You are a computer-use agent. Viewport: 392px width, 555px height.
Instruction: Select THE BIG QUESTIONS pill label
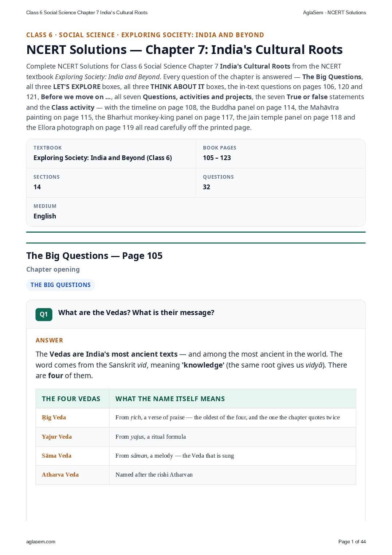[60, 285]
